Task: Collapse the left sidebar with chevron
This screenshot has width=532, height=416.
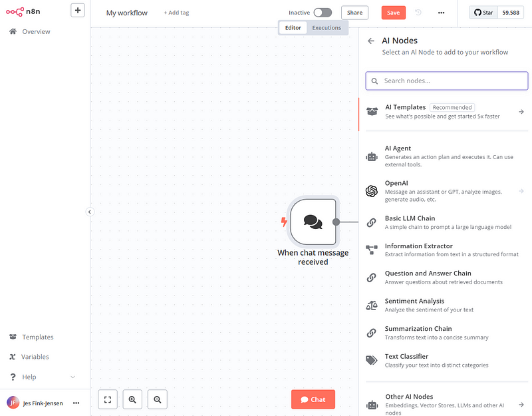Action: pos(90,212)
